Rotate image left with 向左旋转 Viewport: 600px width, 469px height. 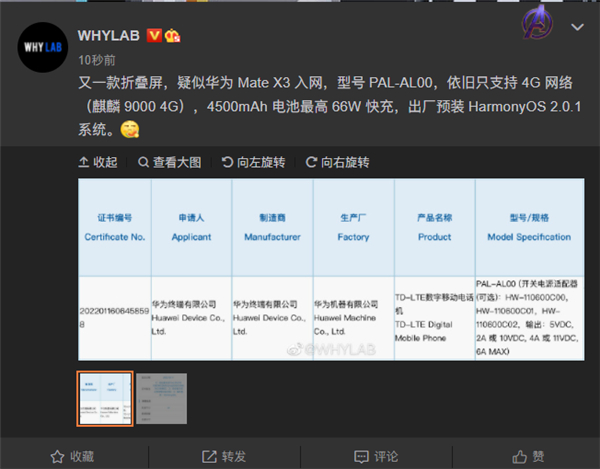254,162
